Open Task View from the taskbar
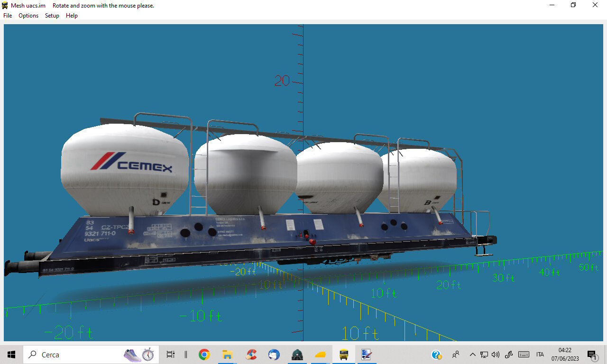607x364 pixels. click(171, 355)
